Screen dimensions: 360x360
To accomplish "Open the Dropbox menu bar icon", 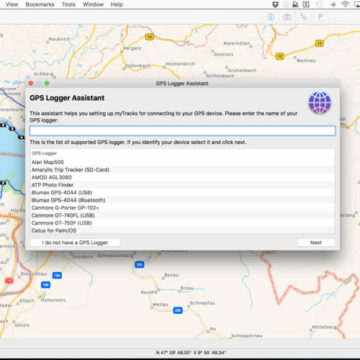I will point(275,4).
